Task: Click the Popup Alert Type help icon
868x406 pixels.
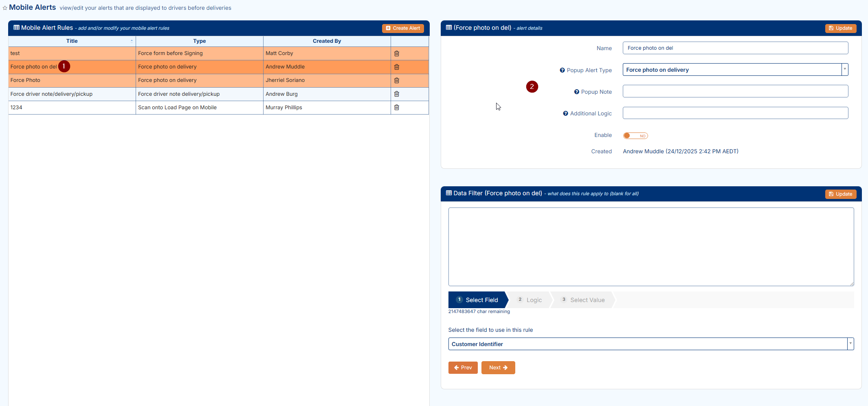Action: [562, 70]
